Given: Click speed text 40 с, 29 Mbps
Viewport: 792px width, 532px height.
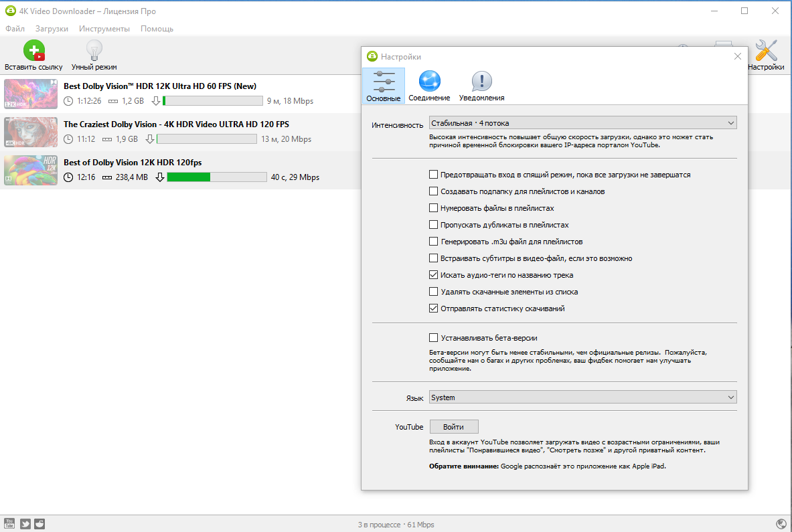Looking at the screenshot, I should (295, 177).
